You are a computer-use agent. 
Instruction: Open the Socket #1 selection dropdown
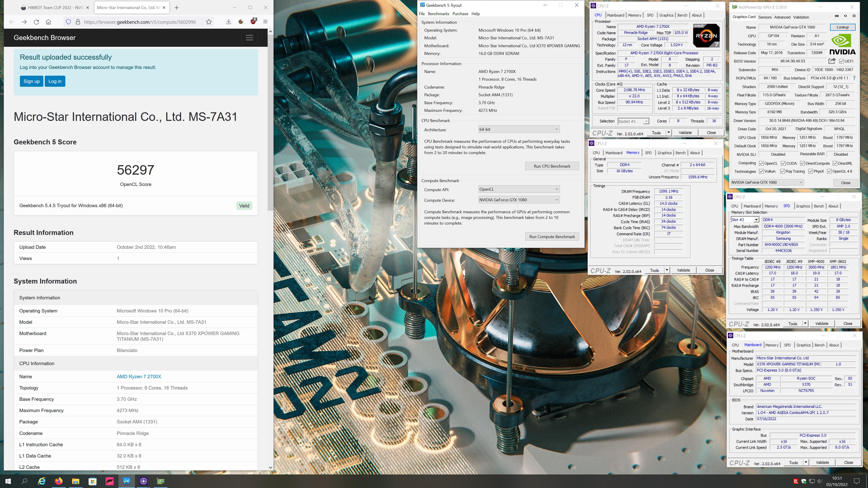(x=633, y=121)
